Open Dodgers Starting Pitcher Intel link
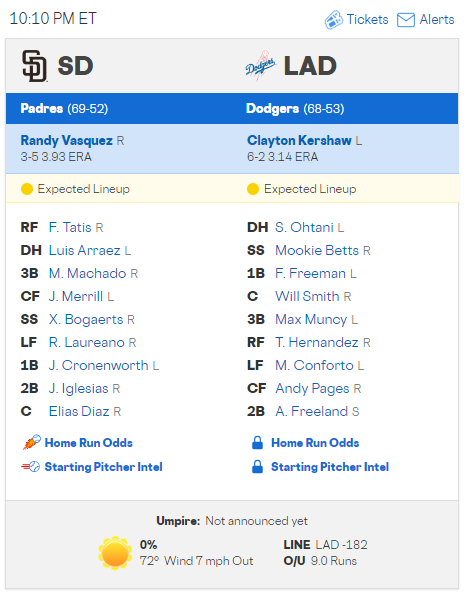 [x=330, y=467]
